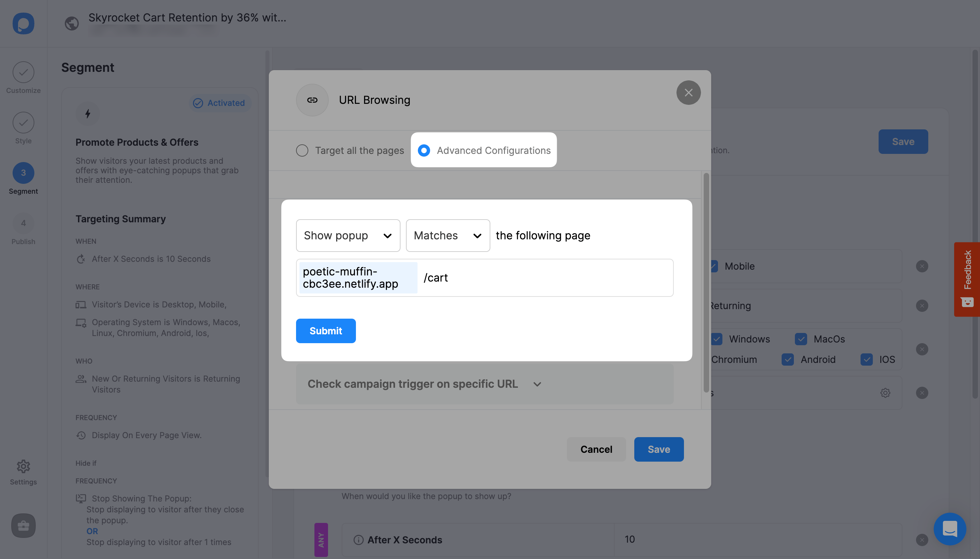Image resolution: width=980 pixels, height=559 pixels.
Task: Select the Advanced Configurations radio button
Action: pos(423,149)
